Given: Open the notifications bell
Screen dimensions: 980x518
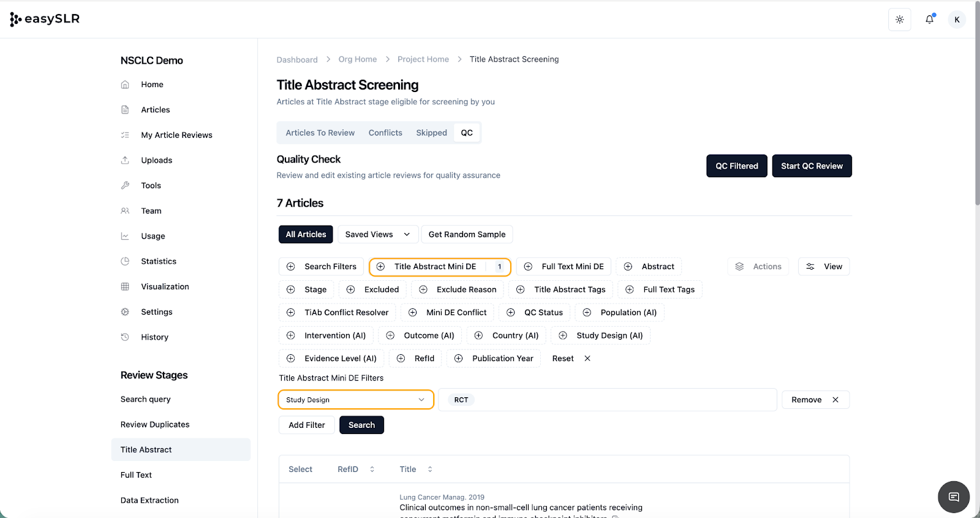Looking at the screenshot, I should [929, 20].
